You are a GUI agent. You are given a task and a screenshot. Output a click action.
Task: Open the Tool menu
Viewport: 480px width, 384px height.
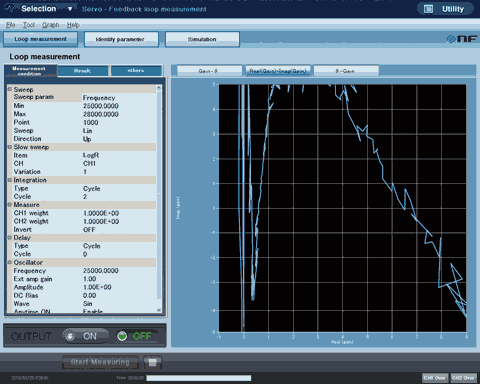(x=29, y=25)
